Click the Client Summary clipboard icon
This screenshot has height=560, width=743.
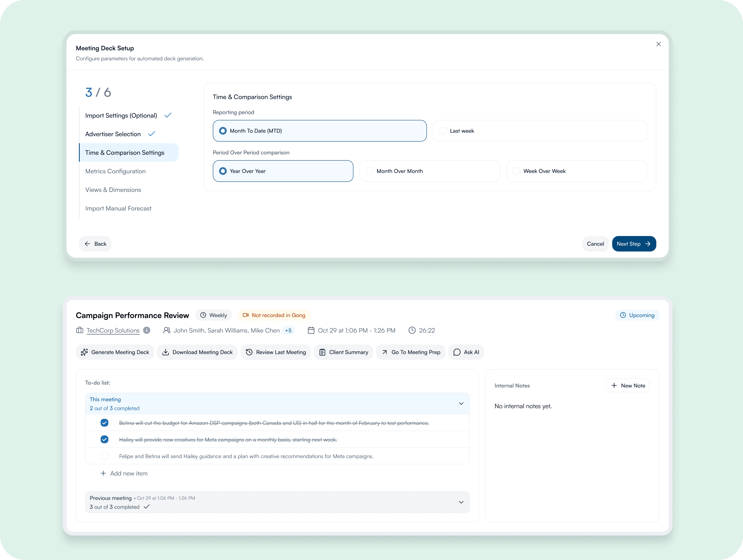click(322, 352)
